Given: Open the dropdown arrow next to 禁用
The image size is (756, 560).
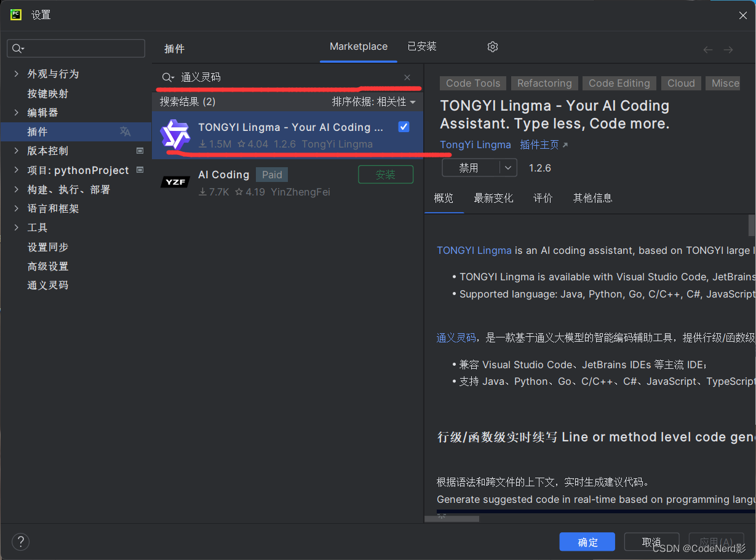Looking at the screenshot, I should [508, 168].
